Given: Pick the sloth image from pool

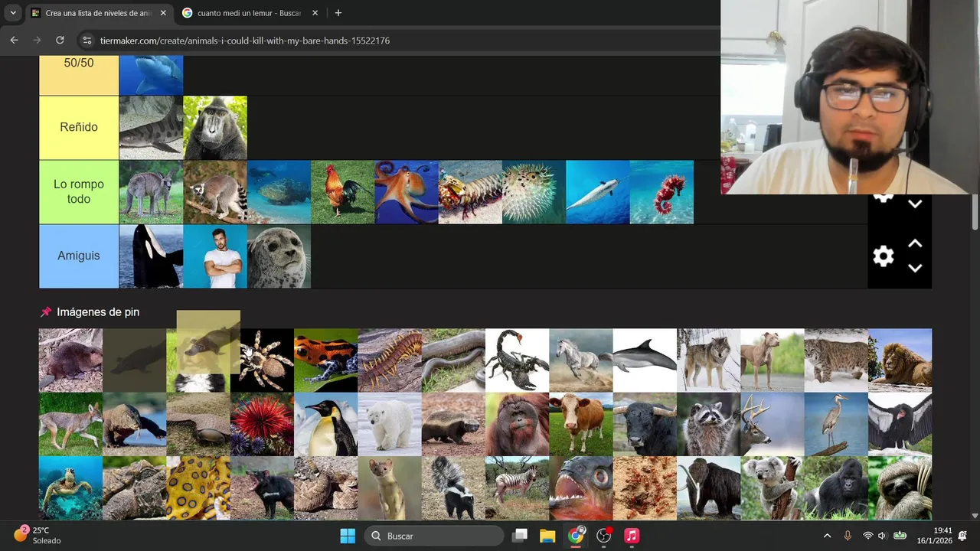Looking at the screenshot, I should coord(900,488).
